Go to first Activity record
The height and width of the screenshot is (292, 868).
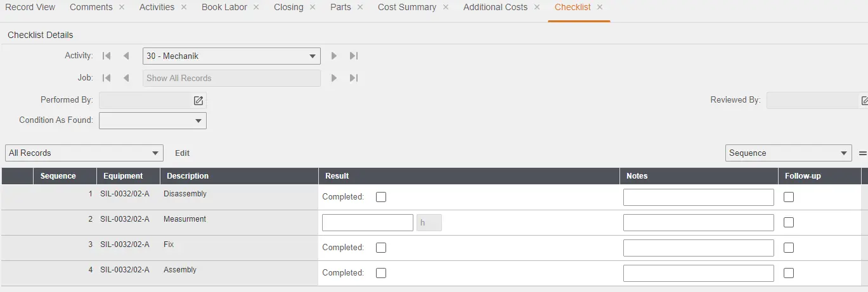point(107,56)
